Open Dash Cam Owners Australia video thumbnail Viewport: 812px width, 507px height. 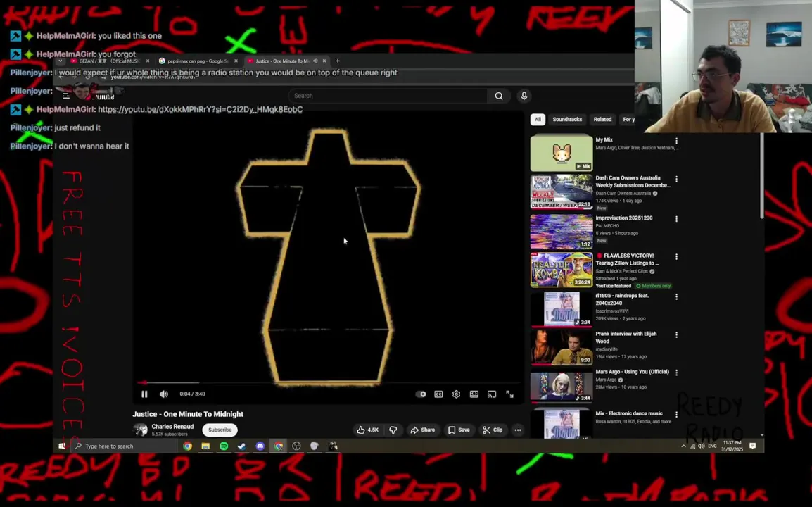(x=562, y=192)
